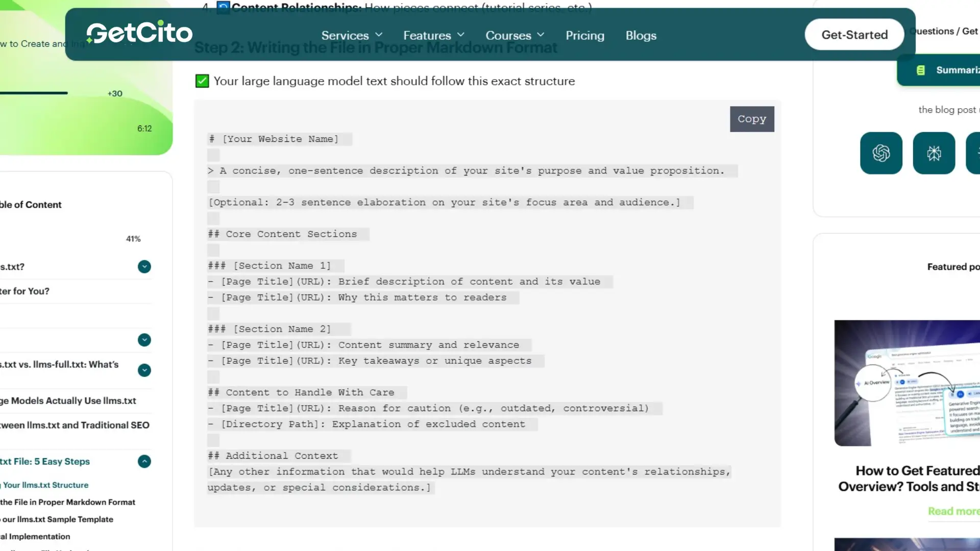The width and height of the screenshot is (980, 551).
Task: Go to the Pricing menu item
Action: [x=585, y=35]
